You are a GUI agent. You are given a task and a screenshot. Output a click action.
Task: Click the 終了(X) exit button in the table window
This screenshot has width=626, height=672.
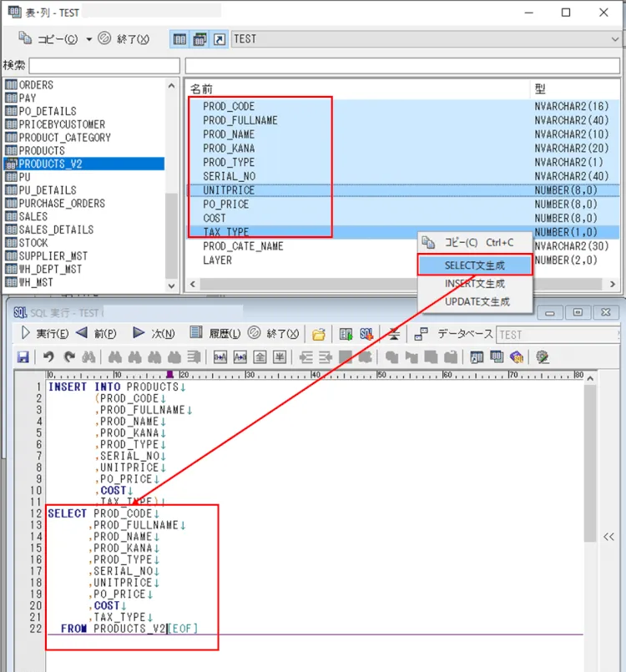coord(124,39)
